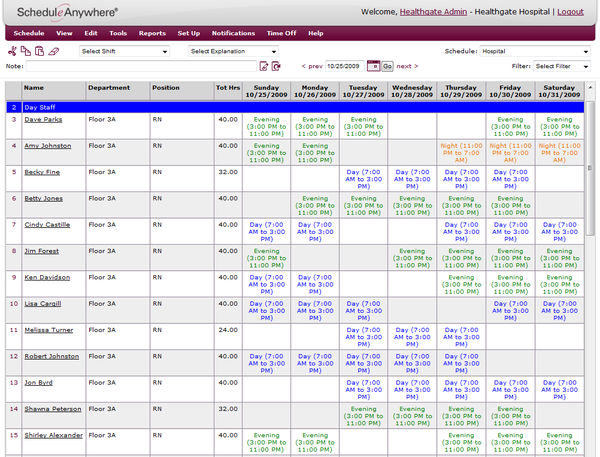Screen dimensions: 600x457
Task: Click in the Note text field
Action: [140, 67]
